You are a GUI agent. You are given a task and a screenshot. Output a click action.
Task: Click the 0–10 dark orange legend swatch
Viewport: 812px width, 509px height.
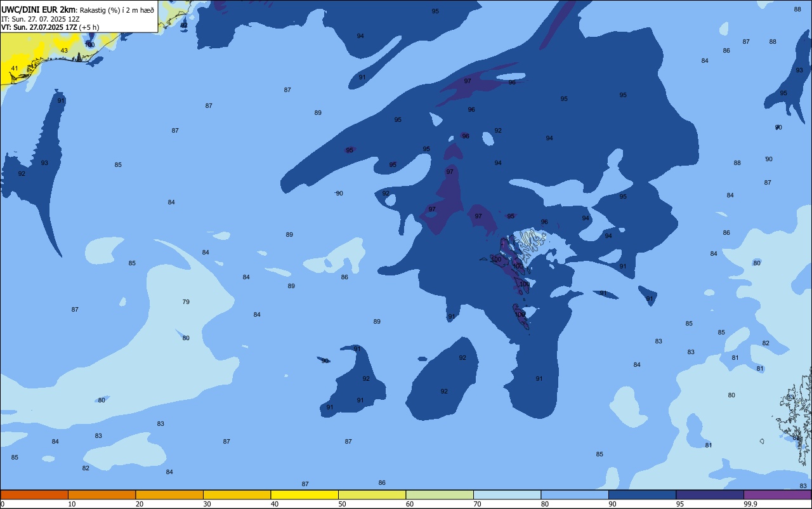click(x=34, y=494)
